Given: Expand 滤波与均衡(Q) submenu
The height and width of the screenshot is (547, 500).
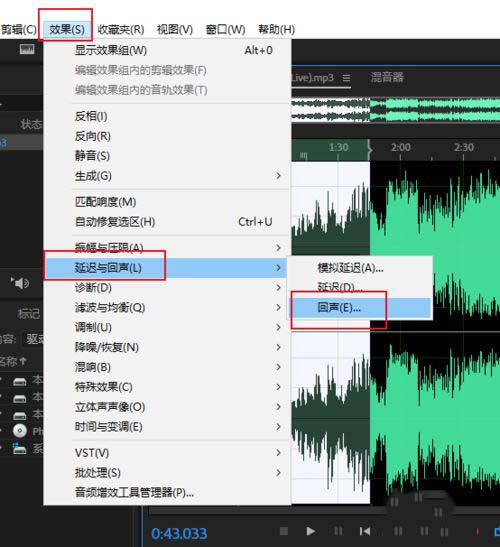Looking at the screenshot, I should [167, 307].
